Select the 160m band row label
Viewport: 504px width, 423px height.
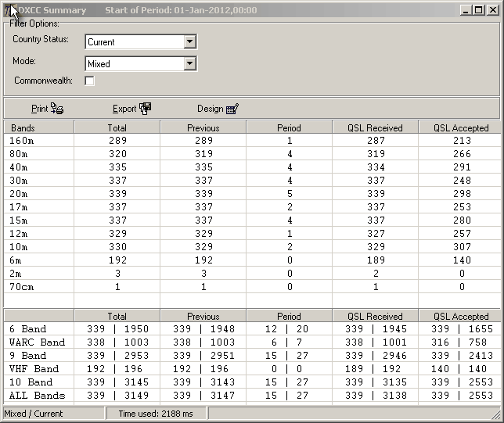point(22,141)
